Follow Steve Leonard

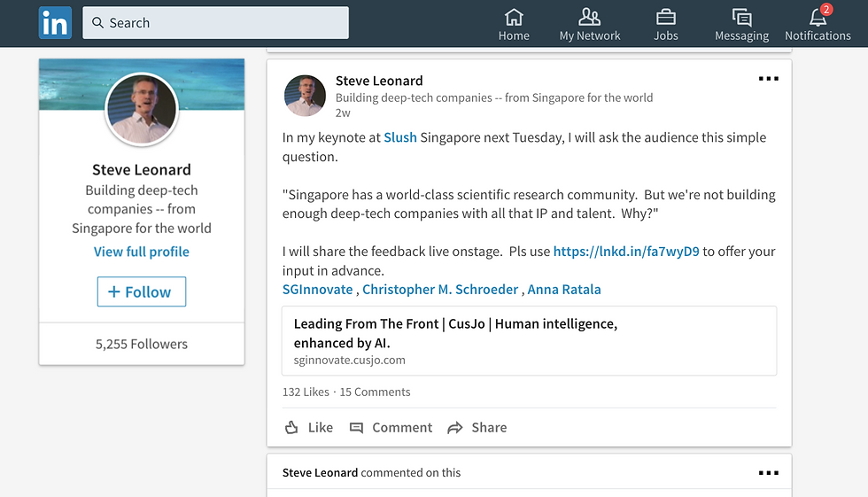142,291
